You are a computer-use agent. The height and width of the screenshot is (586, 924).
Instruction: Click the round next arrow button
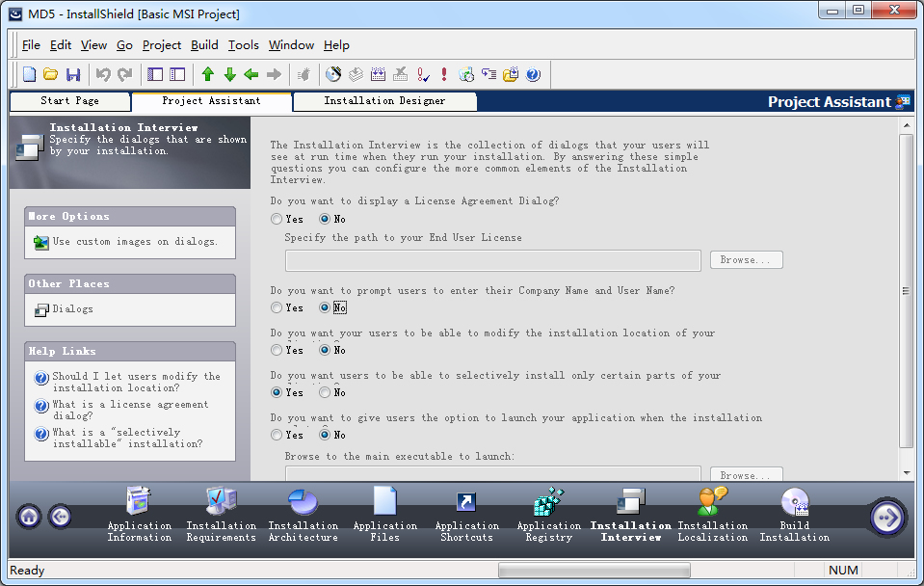886,518
